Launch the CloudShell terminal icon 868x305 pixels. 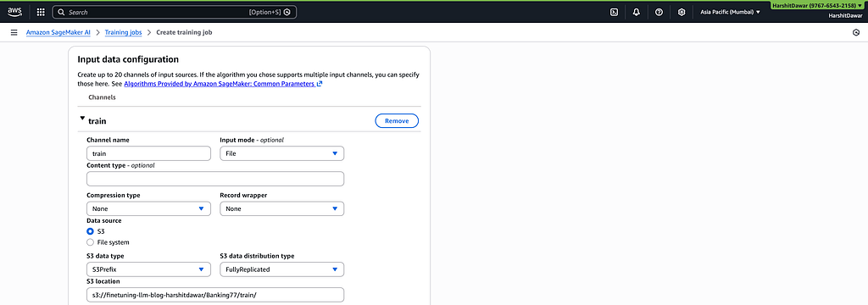[614, 12]
